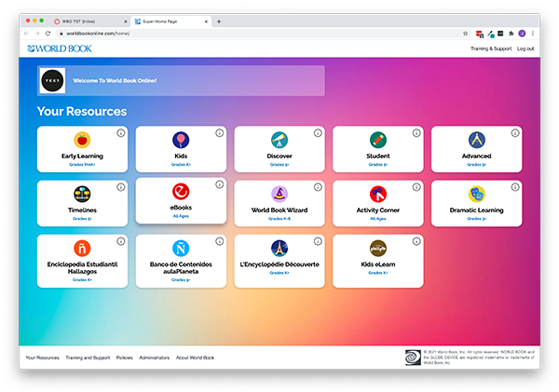Open Training and Support footer link
Image resolution: width=559 pixels, height=392 pixels.
click(x=88, y=358)
